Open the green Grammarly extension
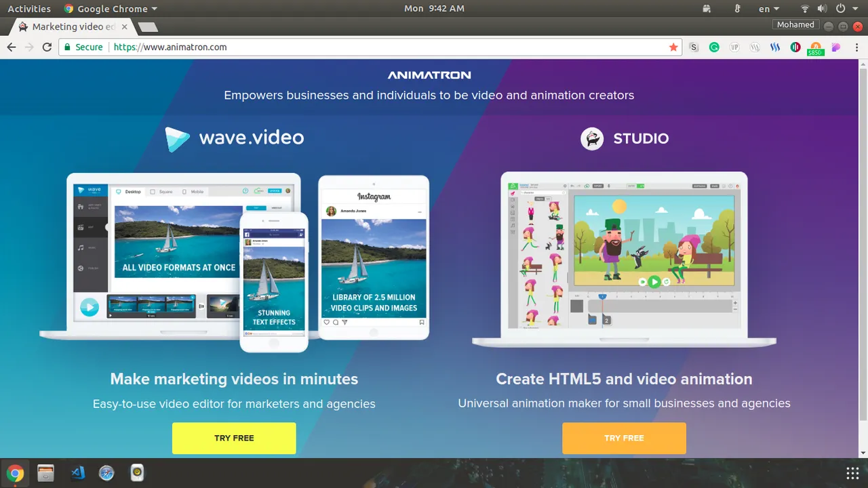The height and width of the screenshot is (488, 868). point(714,47)
